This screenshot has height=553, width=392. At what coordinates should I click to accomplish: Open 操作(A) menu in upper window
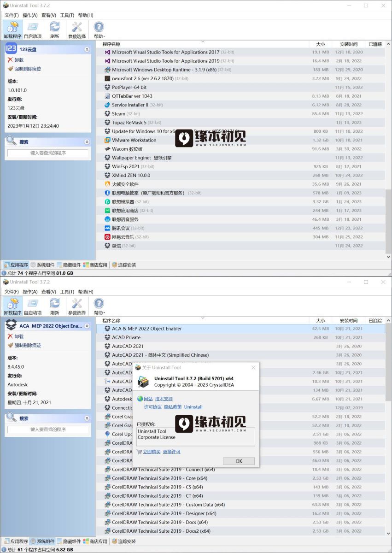click(x=30, y=15)
